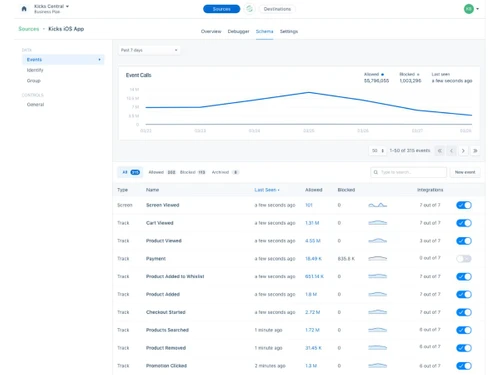Open the Product Viewed sparkline chart
The height and width of the screenshot is (375, 500).
click(378, 241)
